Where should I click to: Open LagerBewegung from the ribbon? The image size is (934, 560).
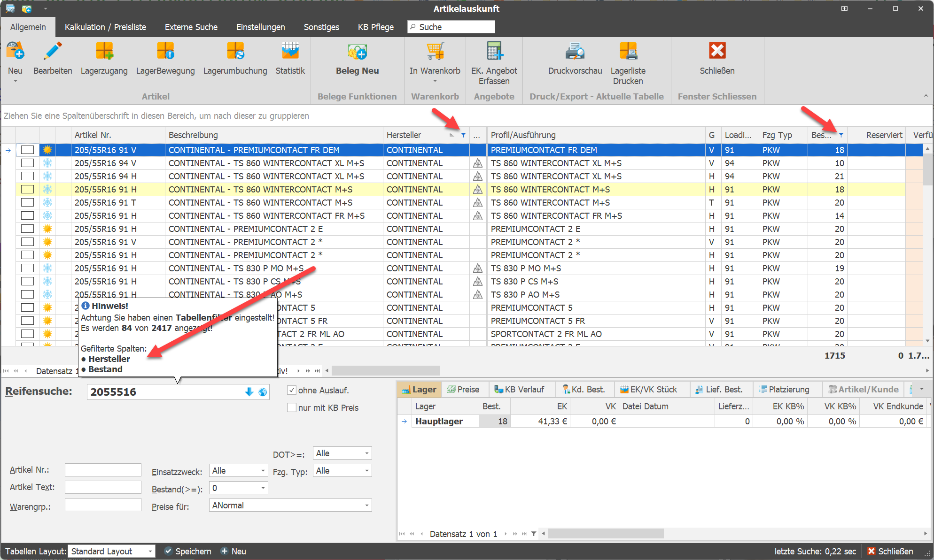pyautogui.click(x=165, y=51)
